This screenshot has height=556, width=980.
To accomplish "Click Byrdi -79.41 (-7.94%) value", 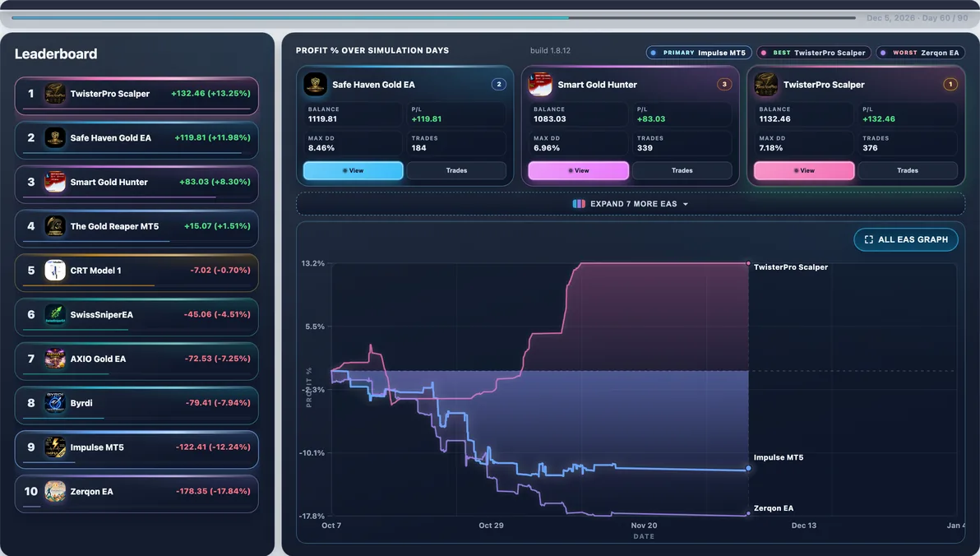I will pyautogui.click(x=218, y=403).
